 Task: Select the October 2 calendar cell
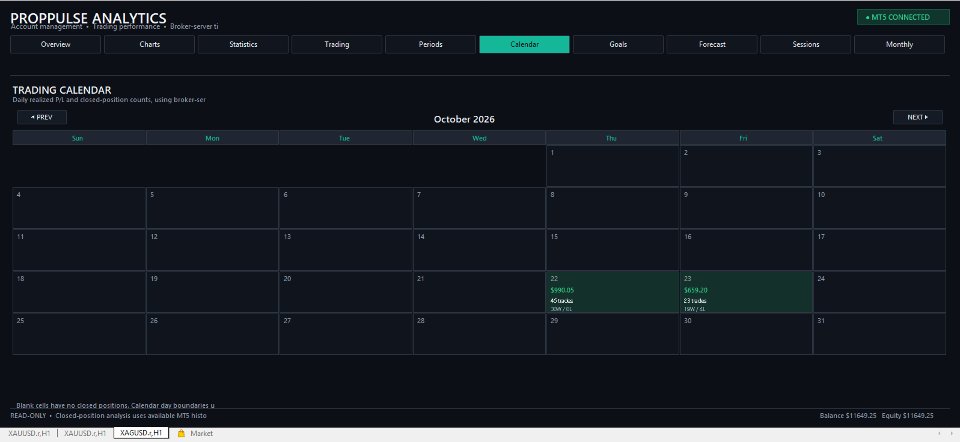point(746,167)
